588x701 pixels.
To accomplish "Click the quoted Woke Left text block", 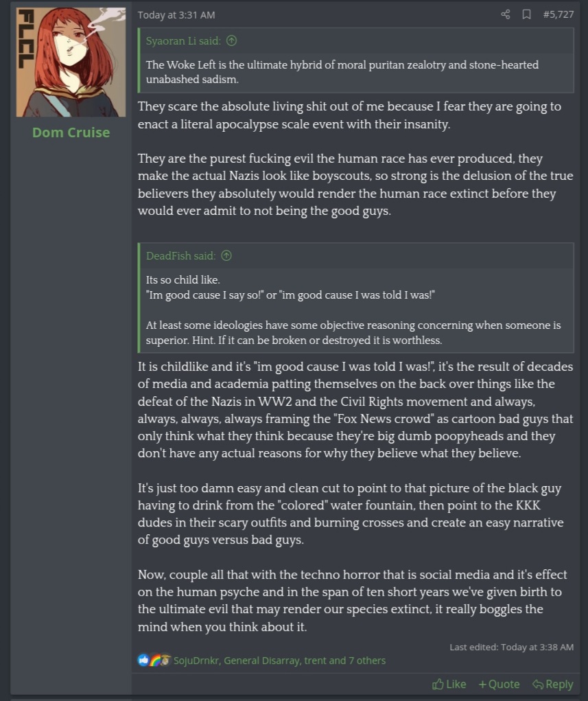I will point(342,72).
